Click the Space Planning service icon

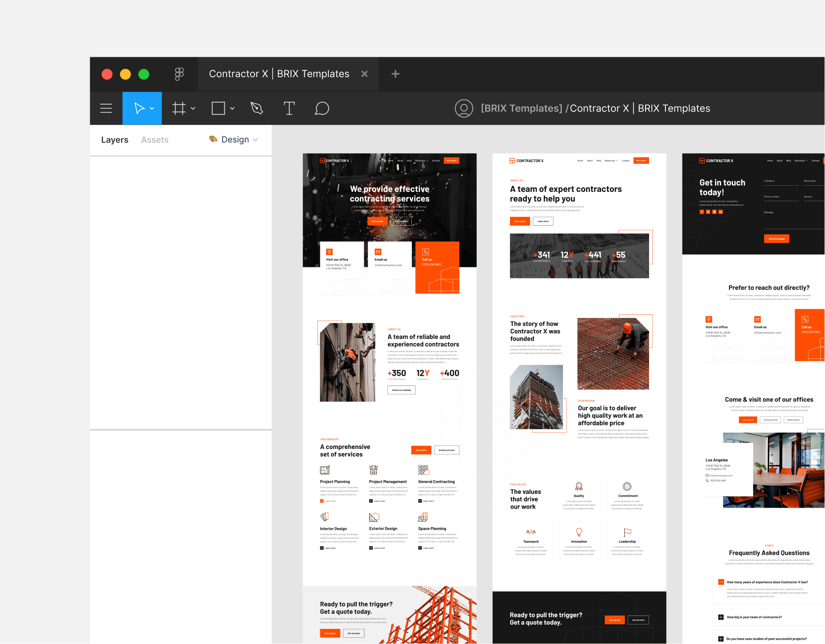[x=423, y=517]
